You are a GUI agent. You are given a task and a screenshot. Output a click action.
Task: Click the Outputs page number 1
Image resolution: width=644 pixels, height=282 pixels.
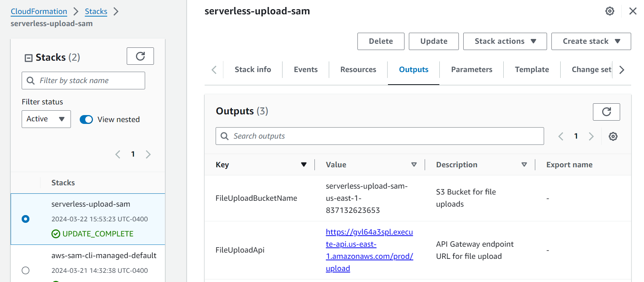[576, 136]
